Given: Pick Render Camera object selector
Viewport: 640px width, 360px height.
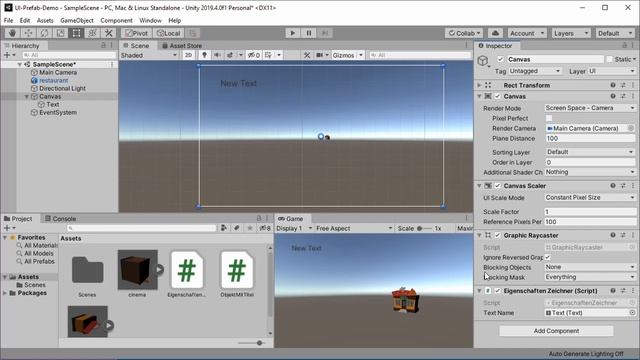Looking at the screenshot, I should 631,128.
